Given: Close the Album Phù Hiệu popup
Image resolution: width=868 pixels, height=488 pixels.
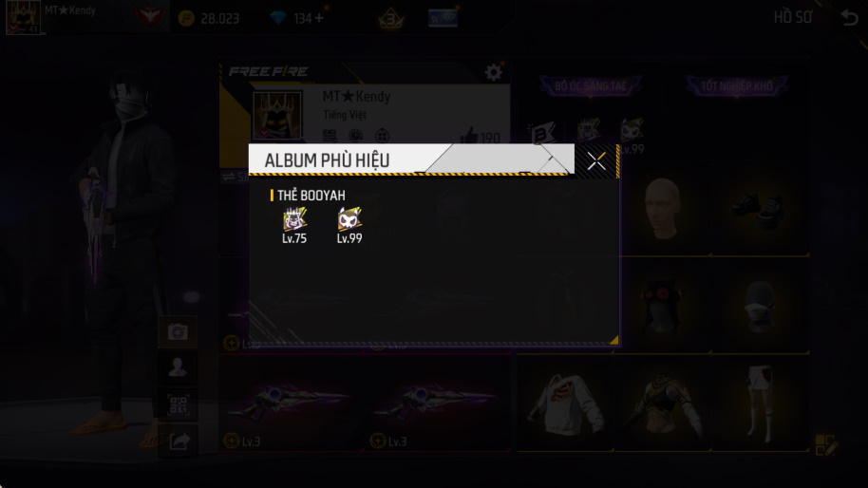Looking at the screenshot, I should [596, 161].
